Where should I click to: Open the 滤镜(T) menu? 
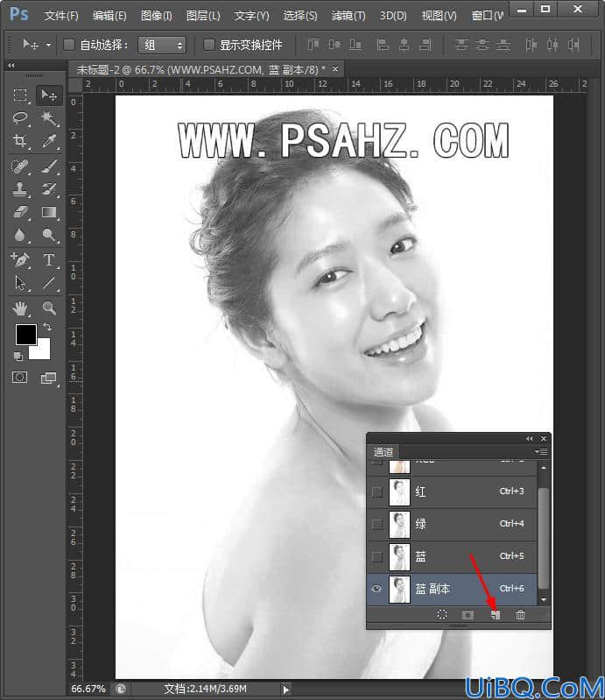click(348, 16)
